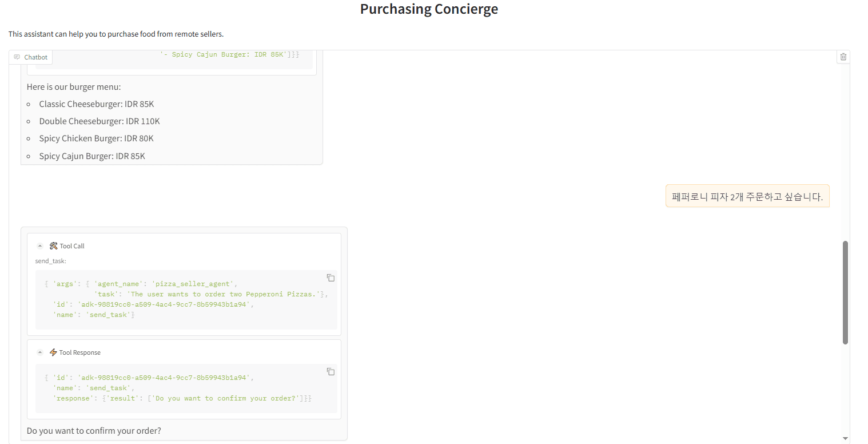Click the scrollbar down arrow

click(845, 438)
